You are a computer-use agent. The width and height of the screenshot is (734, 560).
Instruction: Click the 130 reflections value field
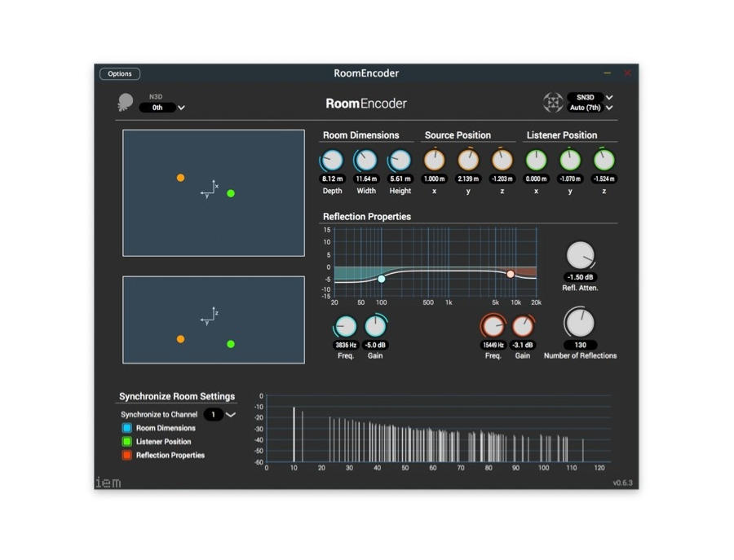click(581, 345)
